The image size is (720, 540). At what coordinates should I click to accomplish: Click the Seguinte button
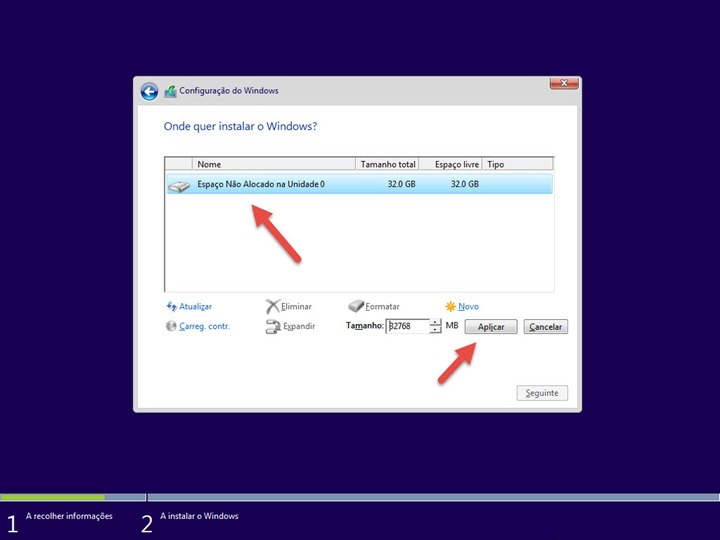pyautogui.click(x=542, y=393)
